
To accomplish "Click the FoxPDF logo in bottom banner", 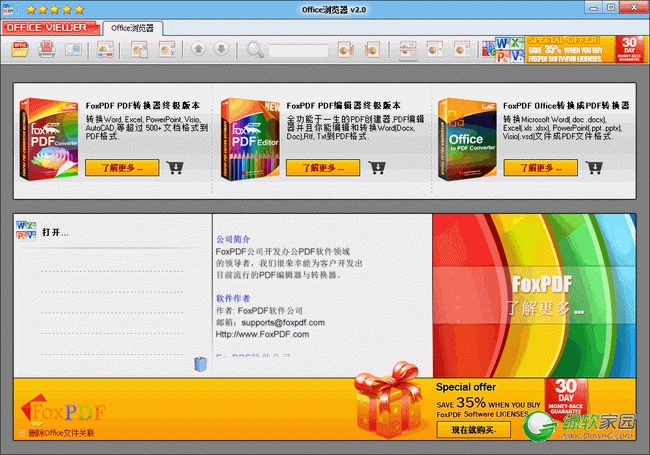I will pyautogui.click(x=63, y=411).
